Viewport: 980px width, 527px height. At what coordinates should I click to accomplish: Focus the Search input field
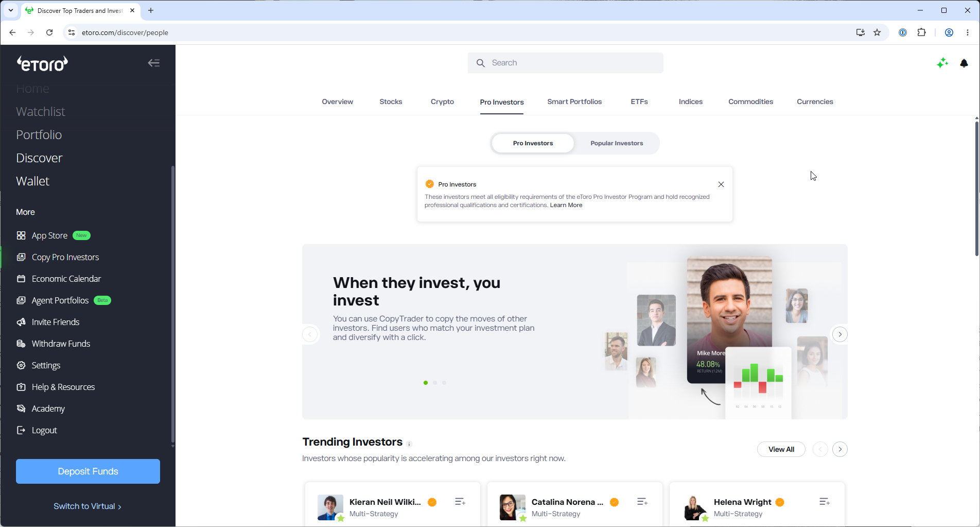566,63
